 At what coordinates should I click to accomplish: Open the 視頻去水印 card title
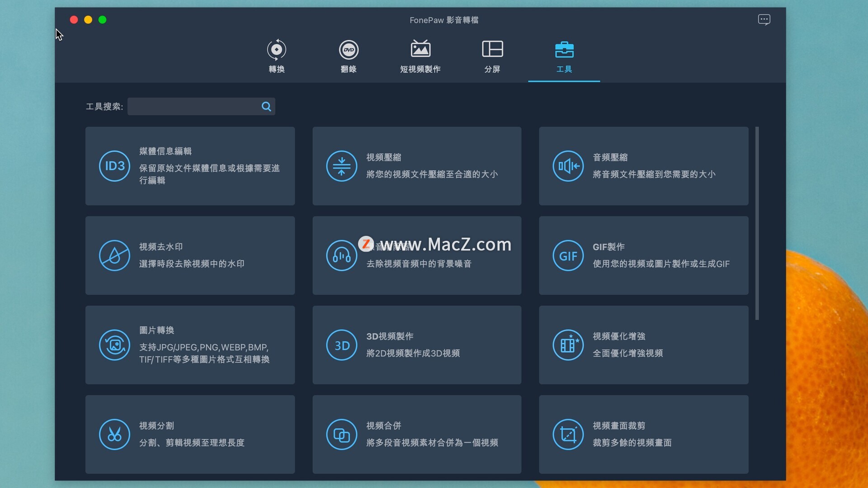click(161, 247)
